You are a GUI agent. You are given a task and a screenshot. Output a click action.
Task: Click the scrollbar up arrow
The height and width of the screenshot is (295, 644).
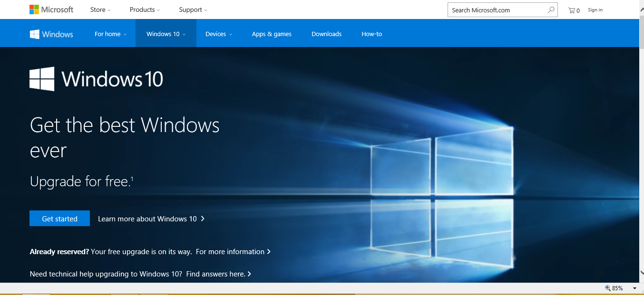click(x=641, y=3)
